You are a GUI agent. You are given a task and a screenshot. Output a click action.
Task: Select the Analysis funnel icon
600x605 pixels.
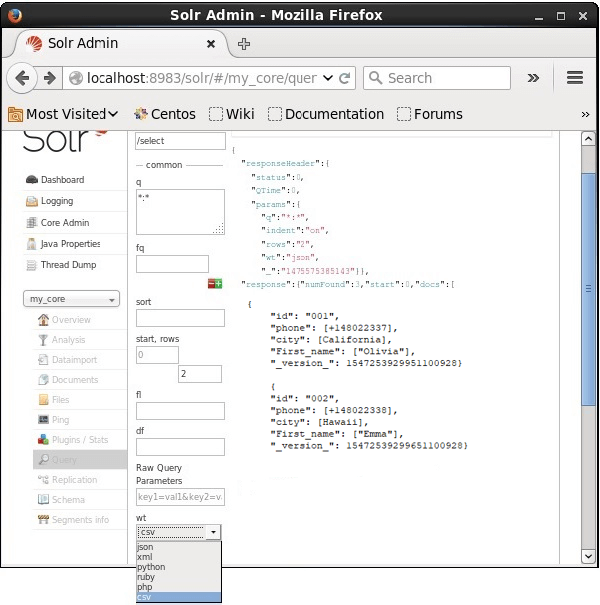43,340
